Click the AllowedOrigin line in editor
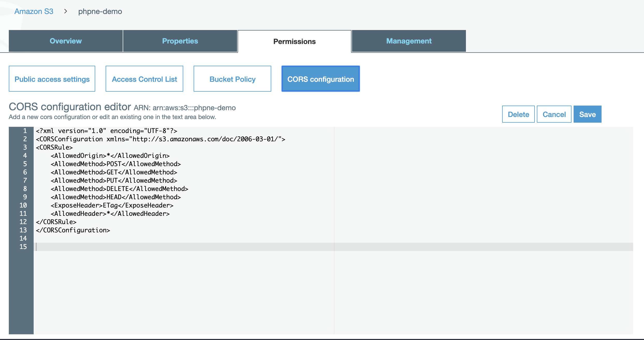Image resolution: width=644 pixels, height=340 pixels. (110, 156)
